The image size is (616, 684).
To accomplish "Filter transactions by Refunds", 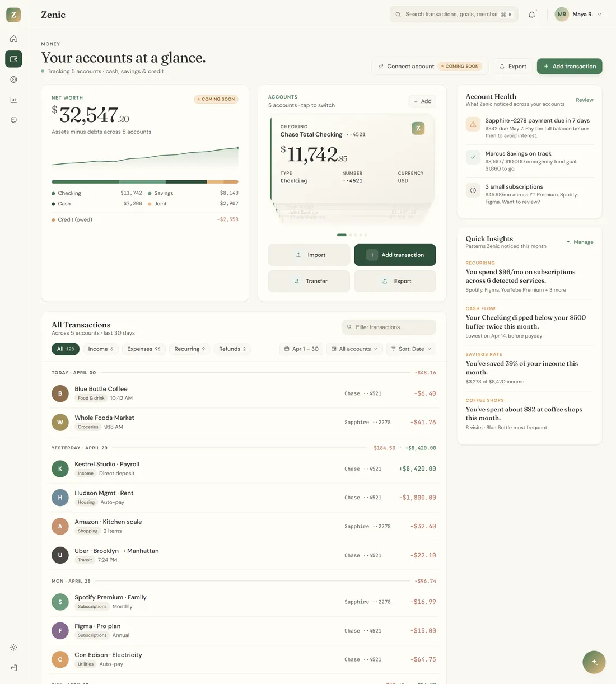I will coord(232,349).
